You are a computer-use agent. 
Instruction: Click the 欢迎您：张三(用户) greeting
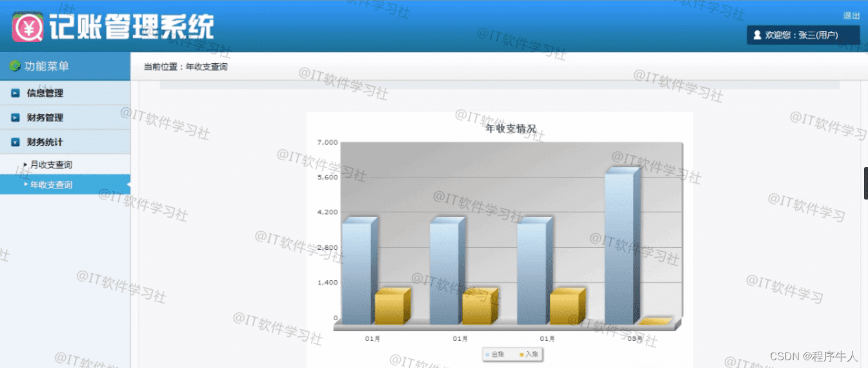coord(801,35)
